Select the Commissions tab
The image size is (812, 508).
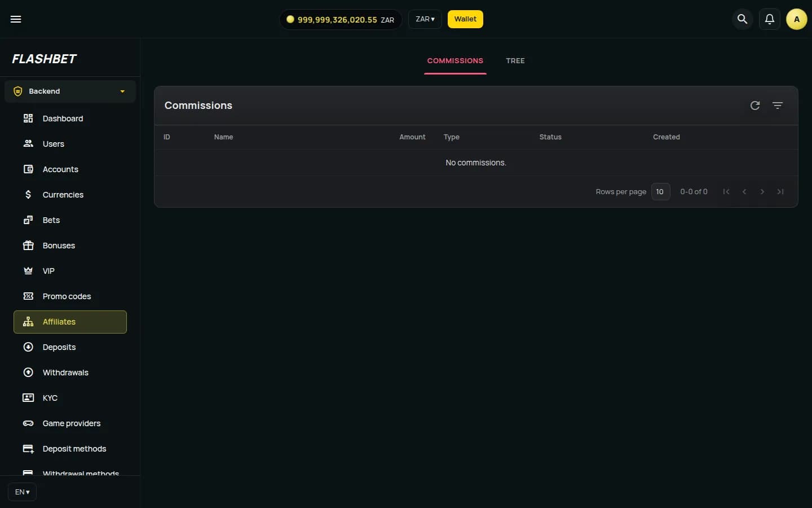click(x=455, y=61)
